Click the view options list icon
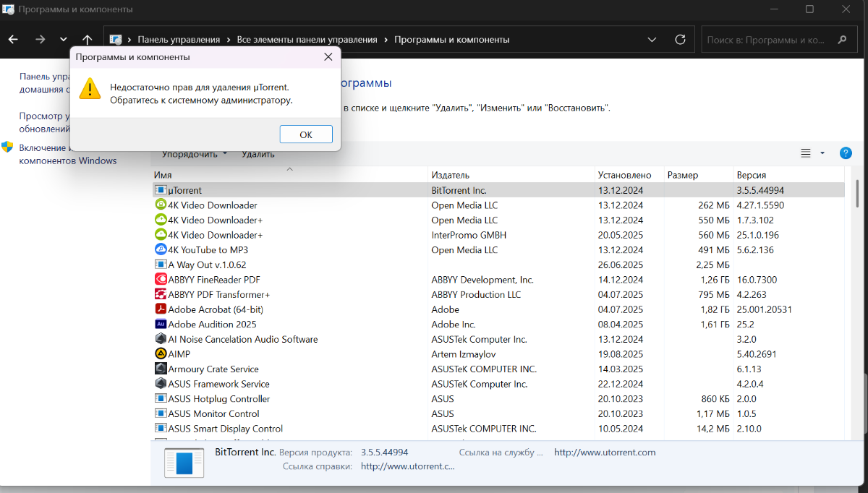This screenshot has width=868, height=493. point(806,153)
